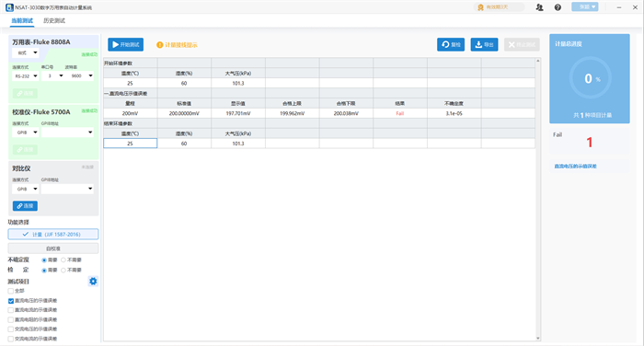Uncheck the 直流电压的示值误差 checkbox
644x346 pixels.
(x=11, y=301)
